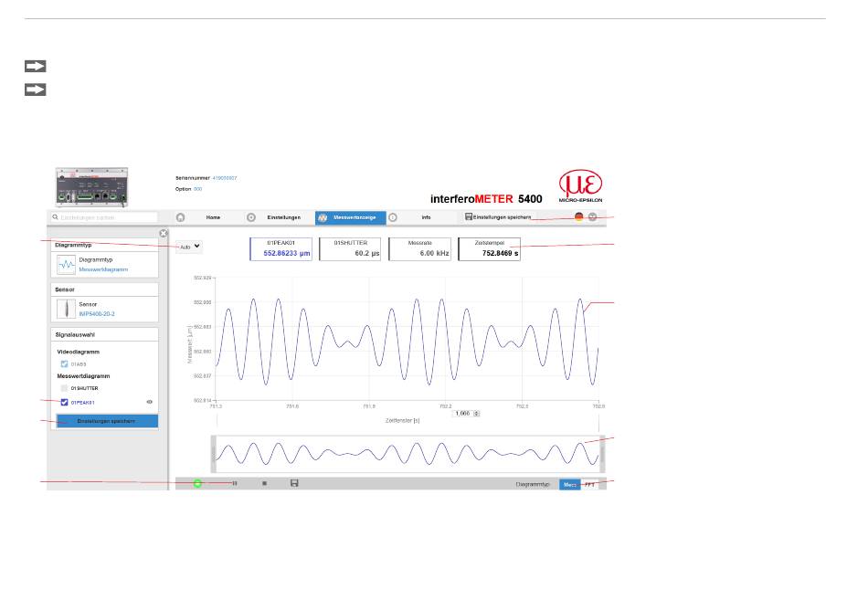868x600 pixels.
Task: Click the magnifier icon in the search field
Action: (56, 217)
